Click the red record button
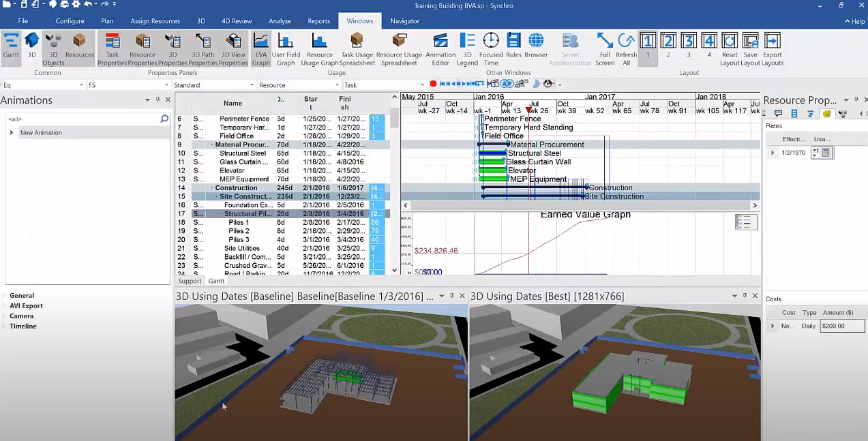 coord(433,84)
